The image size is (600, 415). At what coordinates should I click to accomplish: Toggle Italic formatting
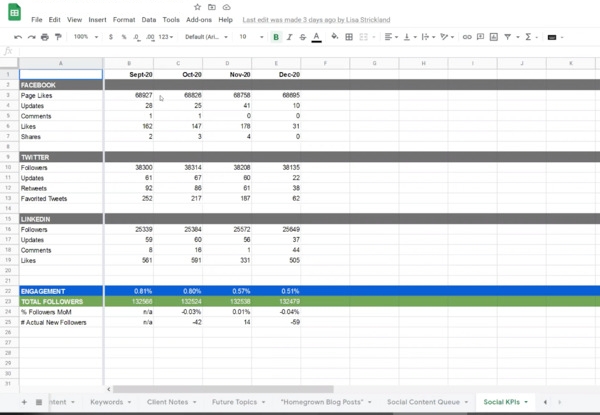click(289, 37)
